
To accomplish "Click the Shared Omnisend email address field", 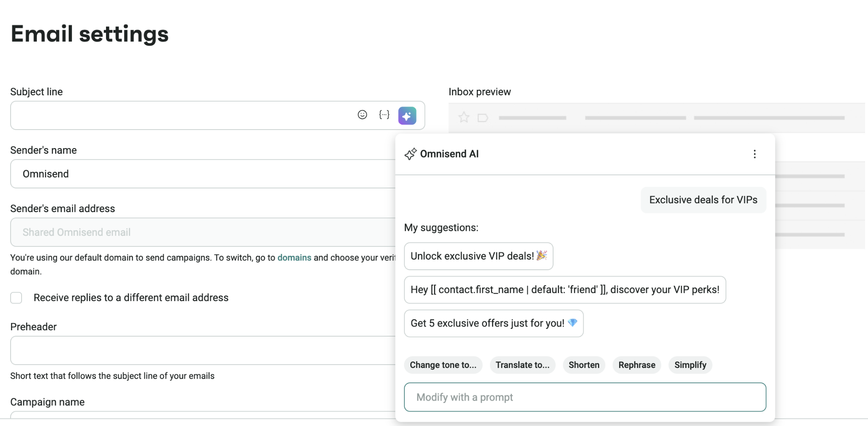I will click(x=203, y=232).
